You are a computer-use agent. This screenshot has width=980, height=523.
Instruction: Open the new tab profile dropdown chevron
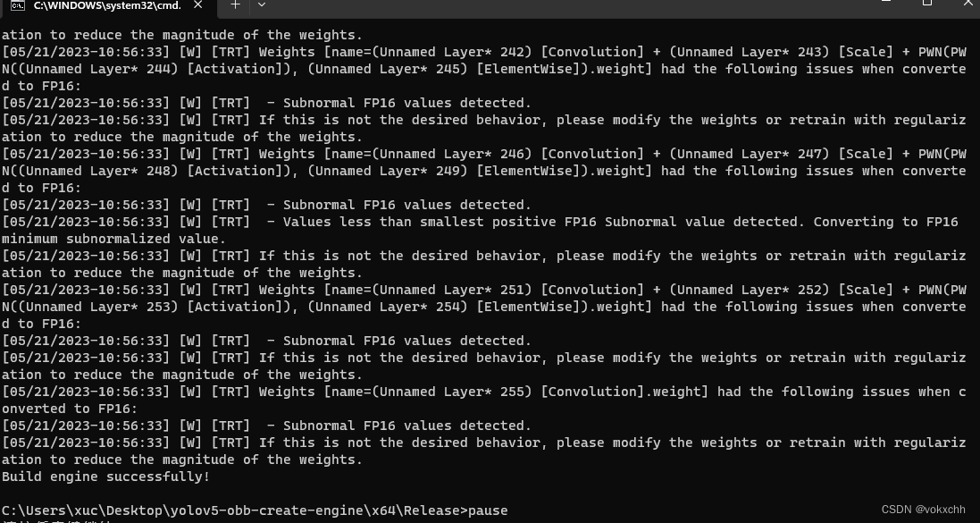point(260,6)
